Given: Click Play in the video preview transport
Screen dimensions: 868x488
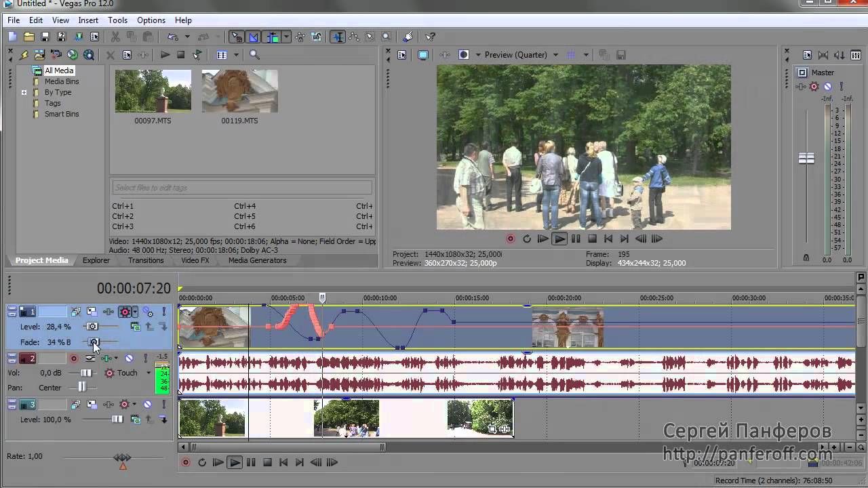Looking at the screenshot, I should point(559,239).
